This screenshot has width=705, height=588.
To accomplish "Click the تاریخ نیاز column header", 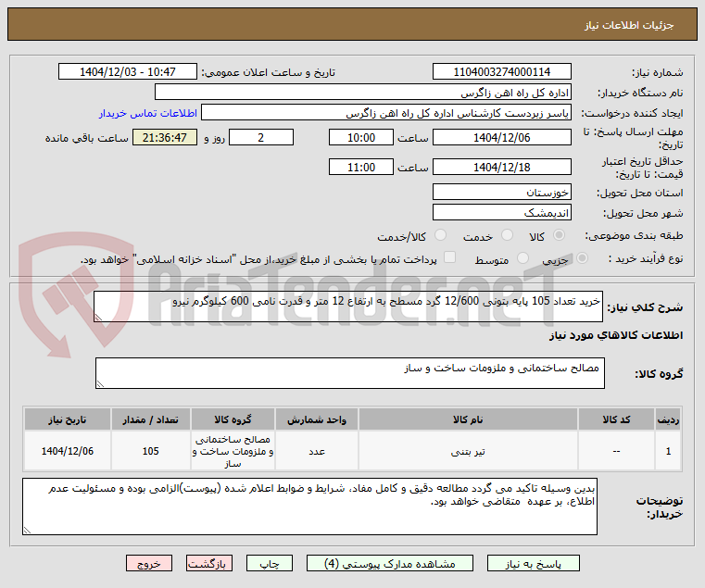I will pos(68,419).
